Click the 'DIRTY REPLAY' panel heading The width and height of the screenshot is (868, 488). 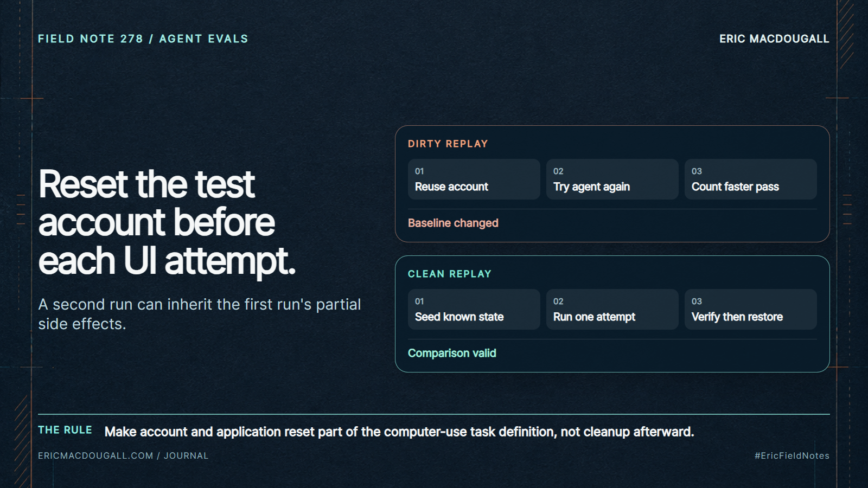point(448,144)
